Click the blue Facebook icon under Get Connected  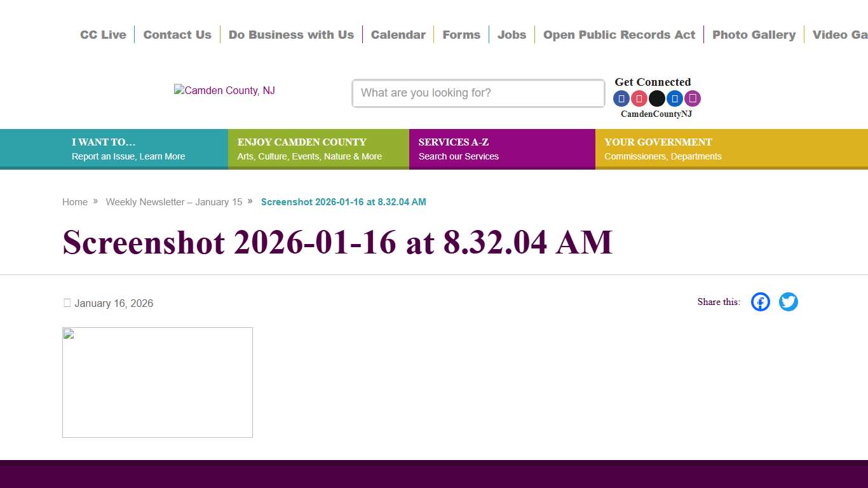621,98
